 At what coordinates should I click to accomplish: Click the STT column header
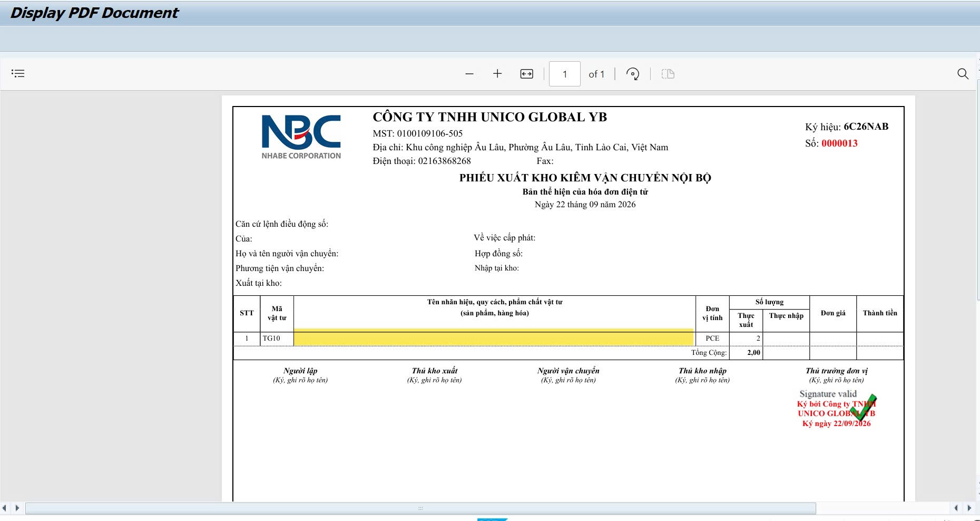[247, 313]
